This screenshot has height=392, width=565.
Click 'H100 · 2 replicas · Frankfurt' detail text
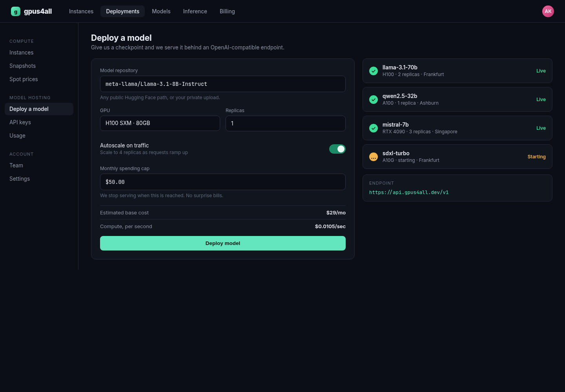tap(413, 74)
